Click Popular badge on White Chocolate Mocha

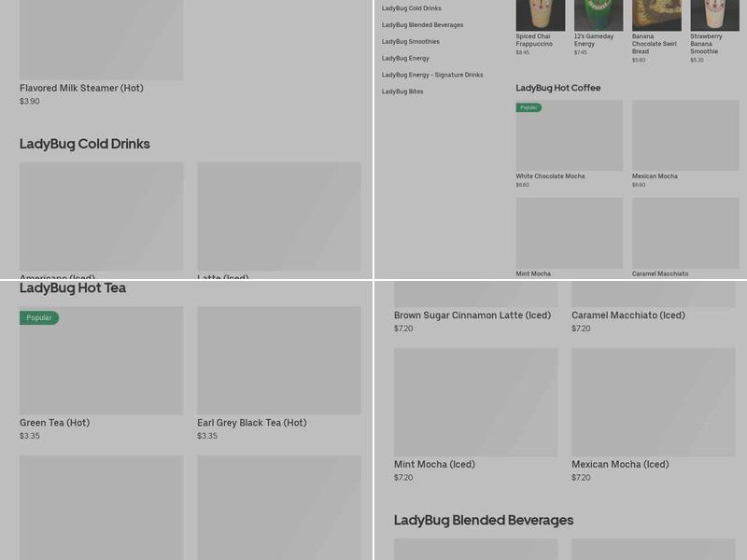coord(529,107)
